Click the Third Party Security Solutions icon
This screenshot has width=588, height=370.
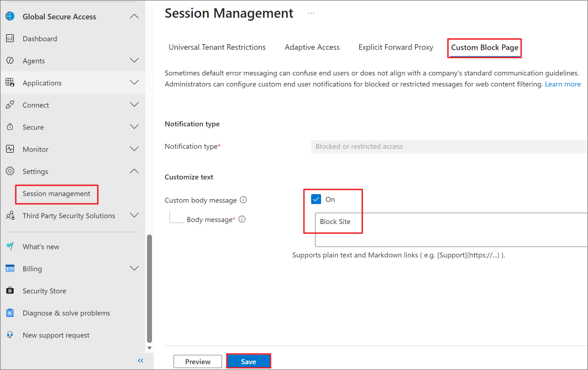click(x=10, y=215)
